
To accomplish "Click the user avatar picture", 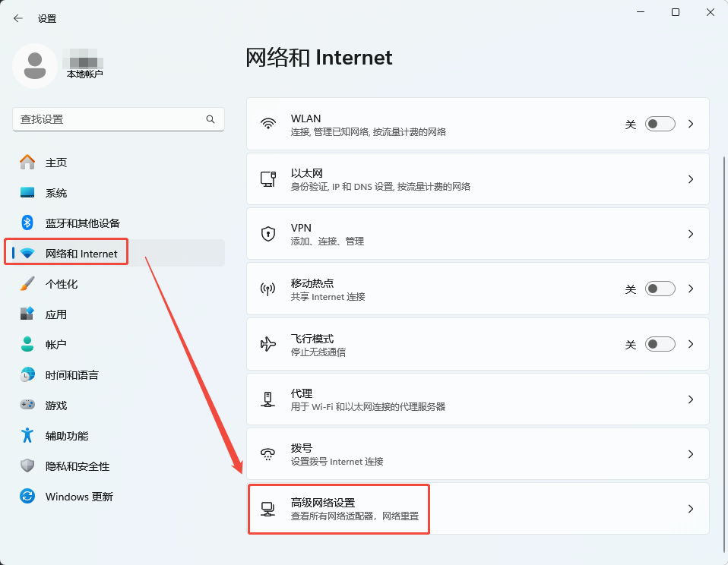I will tap(35, 66).
